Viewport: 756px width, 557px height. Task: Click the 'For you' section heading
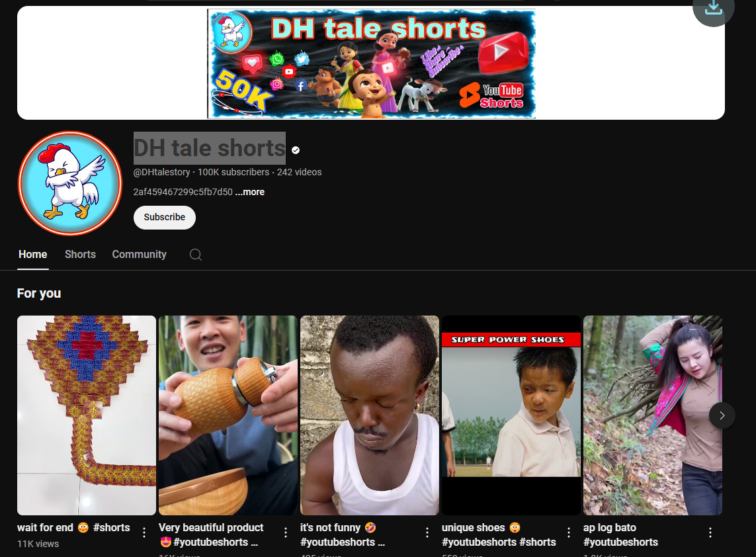coord(39,293)
